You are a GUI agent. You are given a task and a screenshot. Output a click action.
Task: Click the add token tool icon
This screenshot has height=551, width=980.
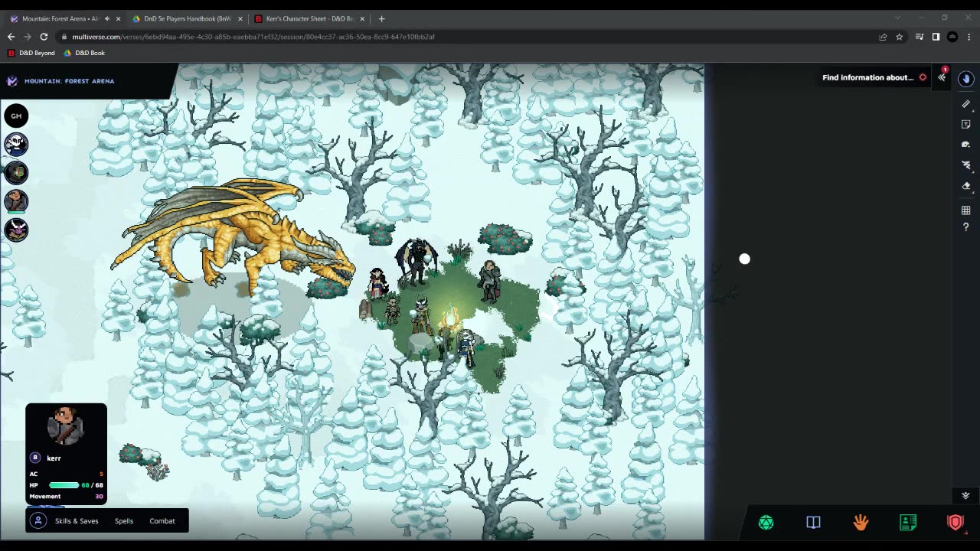(966, 144)
